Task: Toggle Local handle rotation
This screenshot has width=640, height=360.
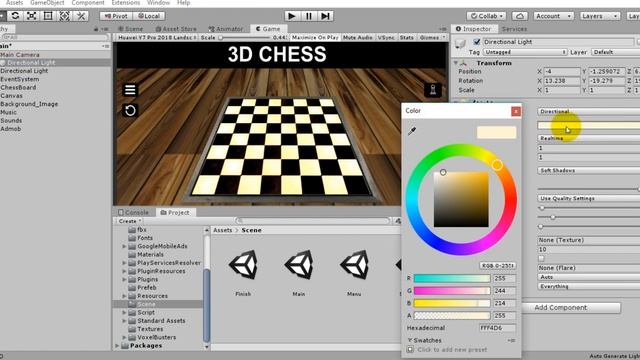Action: click(149, 16)
